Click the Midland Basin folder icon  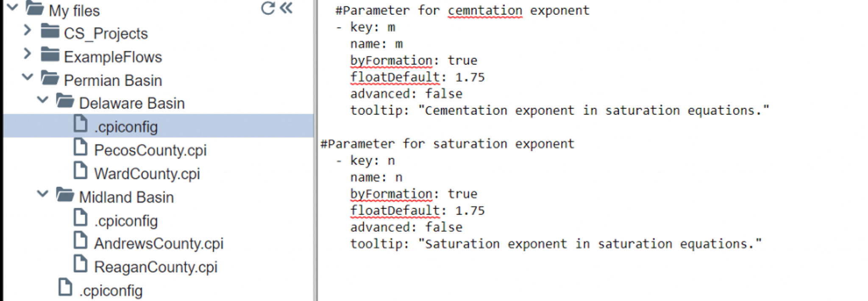65,195
